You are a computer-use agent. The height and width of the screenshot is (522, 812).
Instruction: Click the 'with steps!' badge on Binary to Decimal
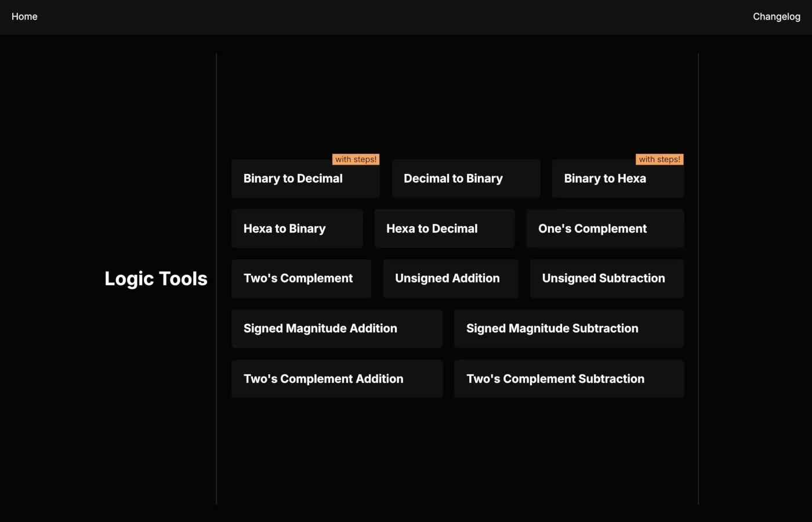356,159
